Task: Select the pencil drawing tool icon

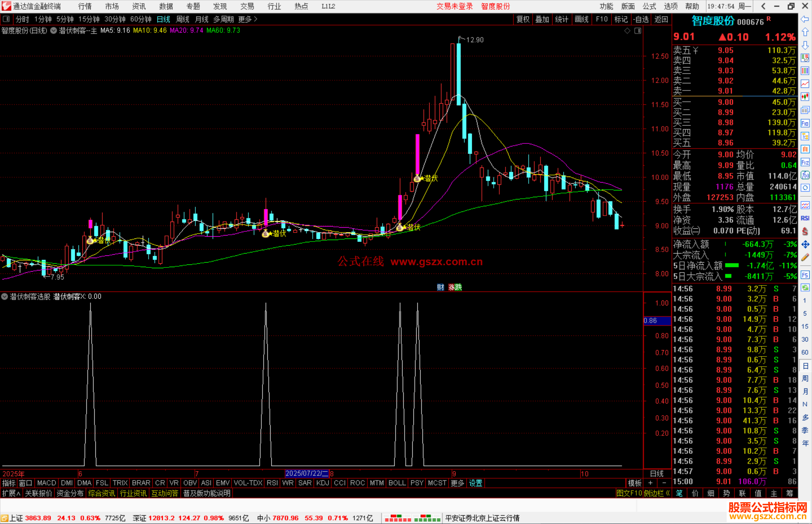Action: click(x=805, y=258)
